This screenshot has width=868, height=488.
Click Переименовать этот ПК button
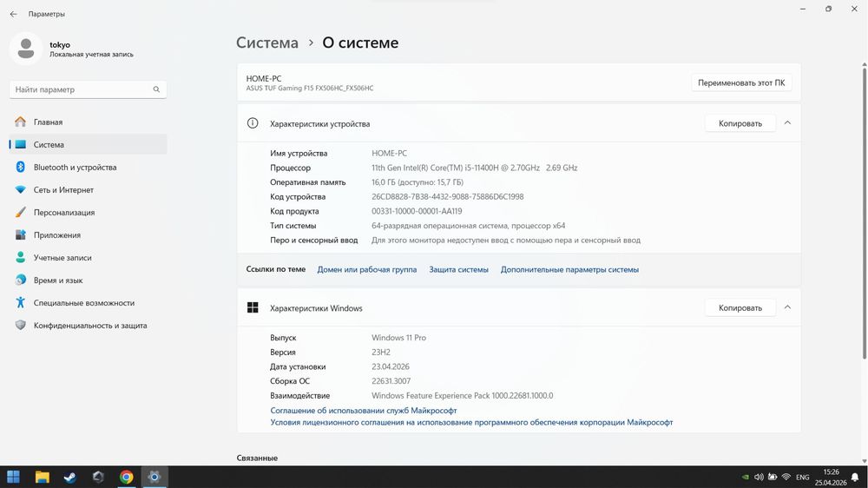(741, 82)
